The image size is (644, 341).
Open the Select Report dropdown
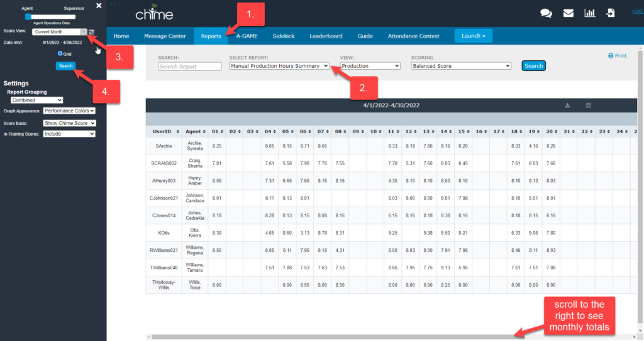[279, 66]
